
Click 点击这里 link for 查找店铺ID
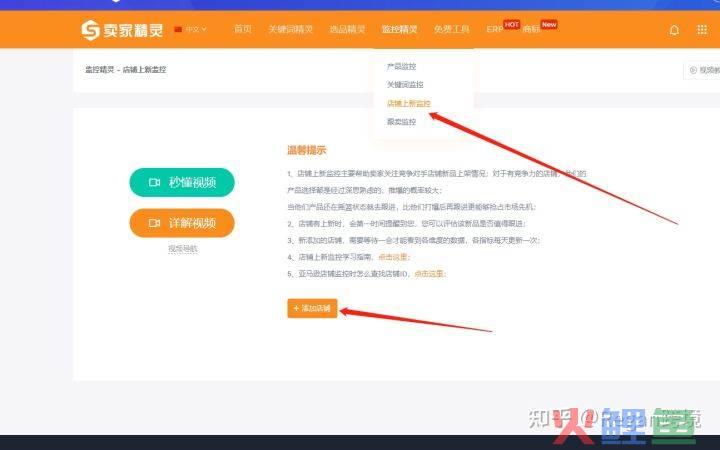click(x=430, y=274)
